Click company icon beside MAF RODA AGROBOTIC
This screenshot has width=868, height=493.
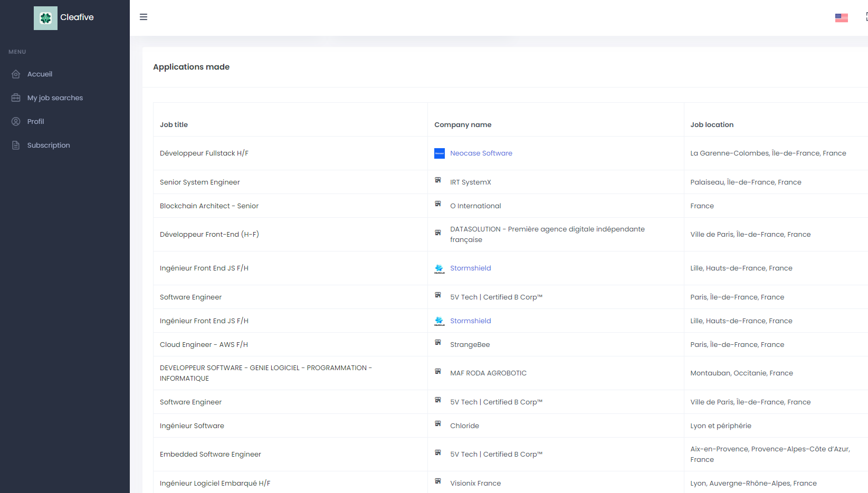coord(438,371)
